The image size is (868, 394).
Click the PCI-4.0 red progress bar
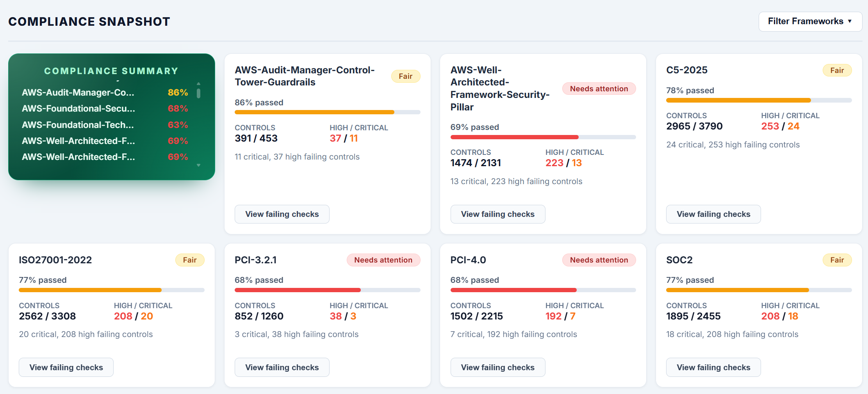pos(543,290)
